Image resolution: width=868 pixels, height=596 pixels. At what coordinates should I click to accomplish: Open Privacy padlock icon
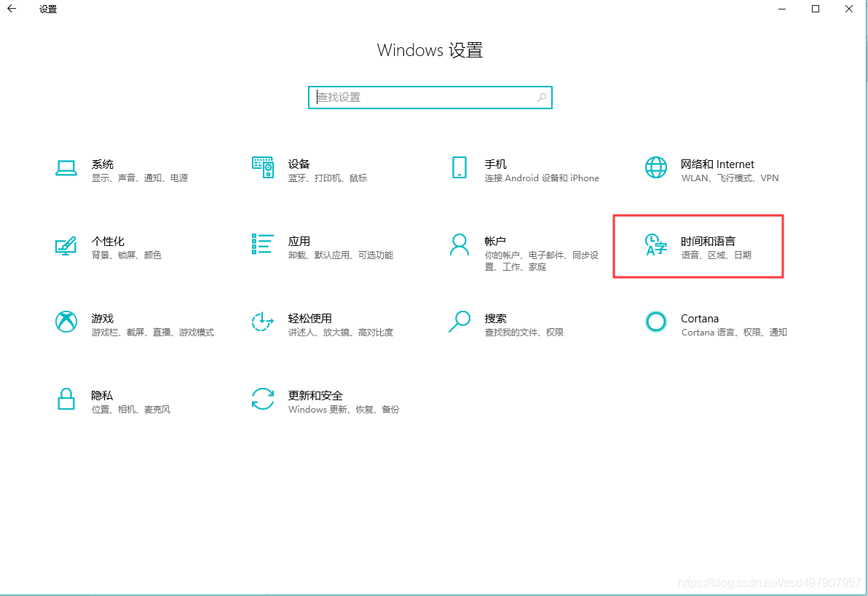coord(66,399)
